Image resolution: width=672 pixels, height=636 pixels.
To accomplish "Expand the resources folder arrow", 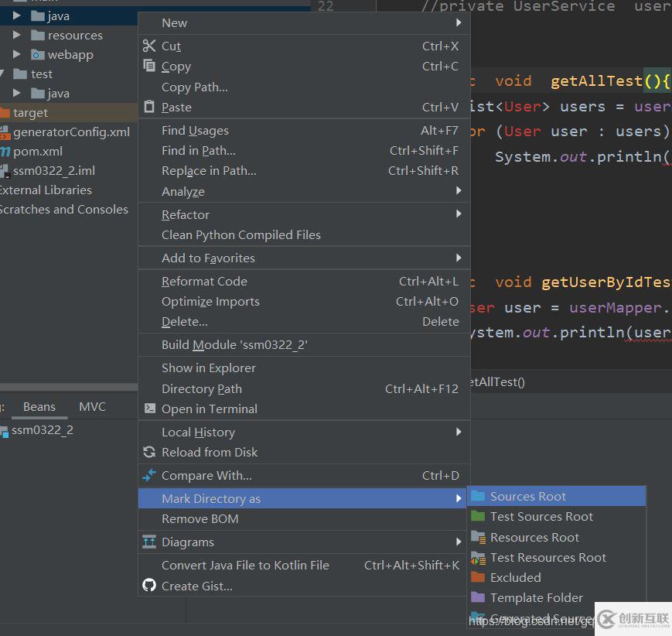I will click(17, 35).
